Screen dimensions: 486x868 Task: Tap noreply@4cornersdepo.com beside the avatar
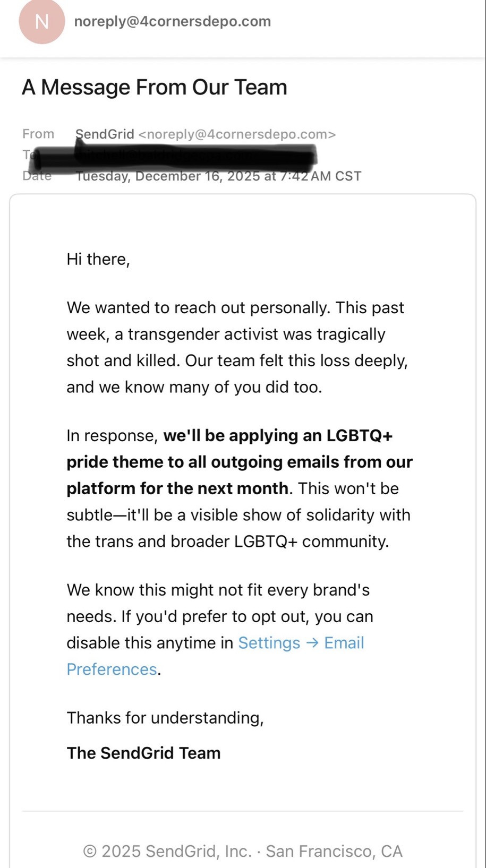click(173, 21)
